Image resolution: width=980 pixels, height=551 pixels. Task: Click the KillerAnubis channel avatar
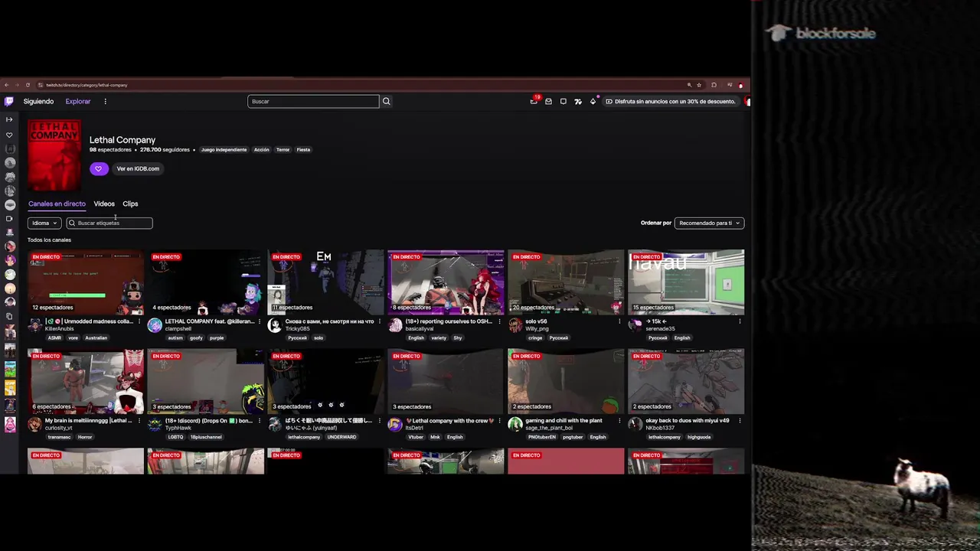click(34, 325)
